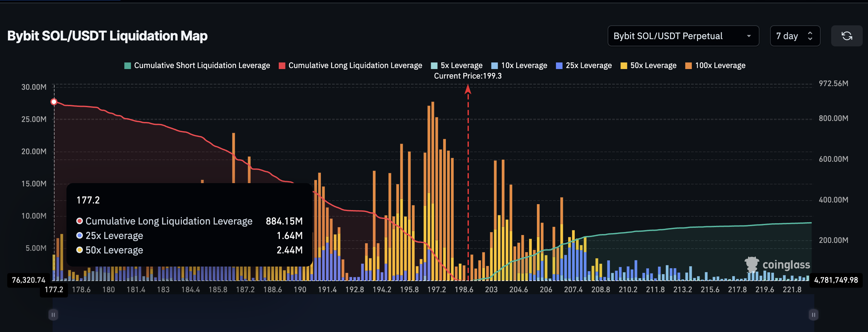Screen dimensions: 868x332
Task: Click the coinglass watermark logo
Action: 777,265
